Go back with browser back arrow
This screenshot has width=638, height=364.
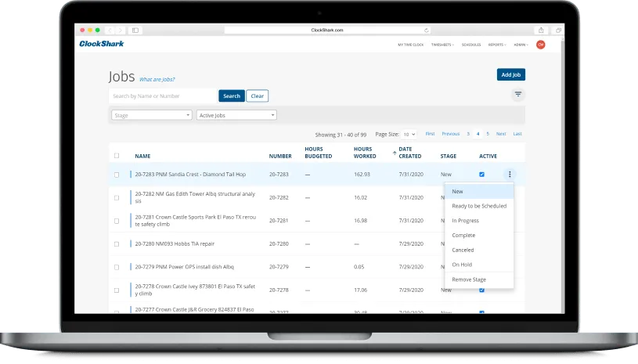(110, 30)
